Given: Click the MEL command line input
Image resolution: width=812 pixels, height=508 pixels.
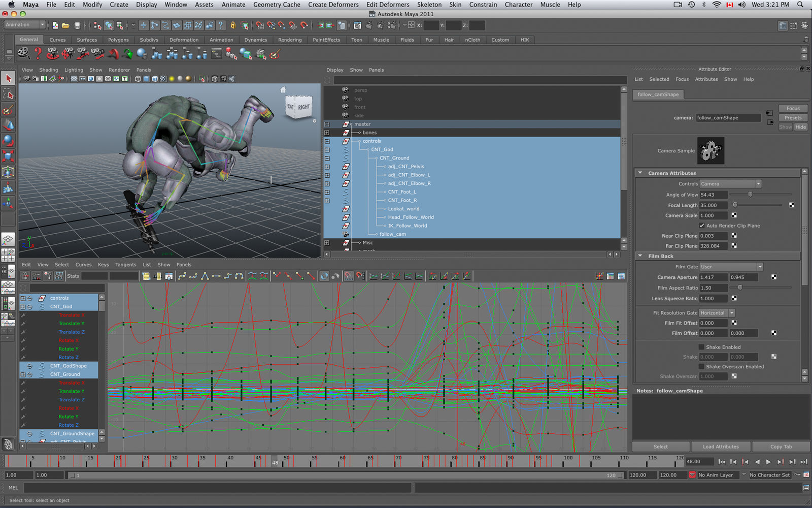Looking at the screenshot, I should pos(217,488).
